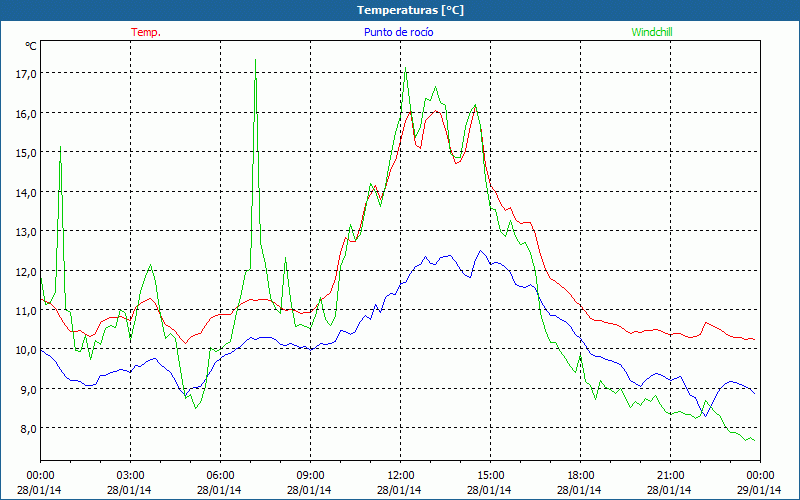The image size is (800, 500).
Task: Click the 15,0 y-axis value
Action: coord(26,153)
